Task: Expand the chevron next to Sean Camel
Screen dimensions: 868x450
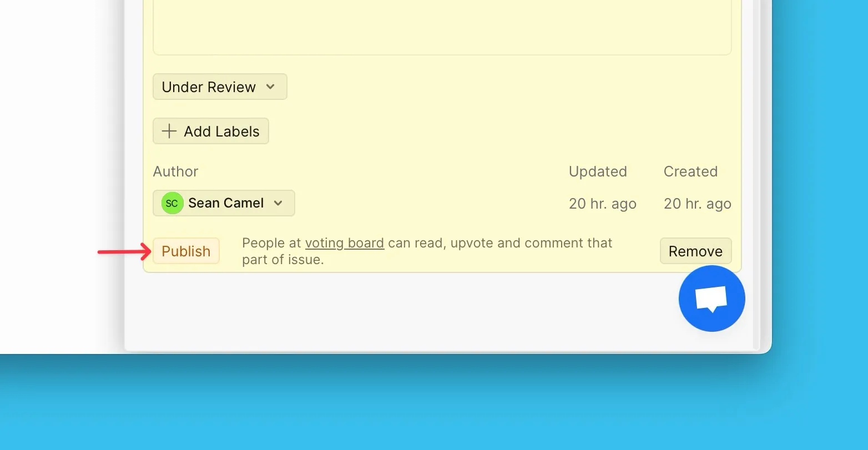Action: [x=279, y=203]
